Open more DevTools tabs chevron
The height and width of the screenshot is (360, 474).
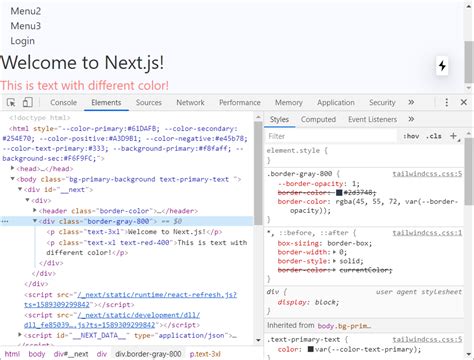pyautogui.click(x=411, y=102)
